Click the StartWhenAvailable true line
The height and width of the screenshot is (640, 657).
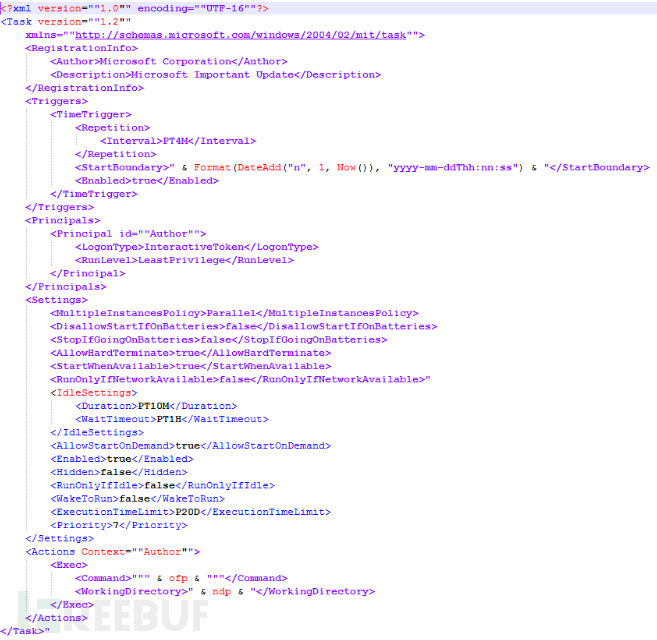[191, 366]
